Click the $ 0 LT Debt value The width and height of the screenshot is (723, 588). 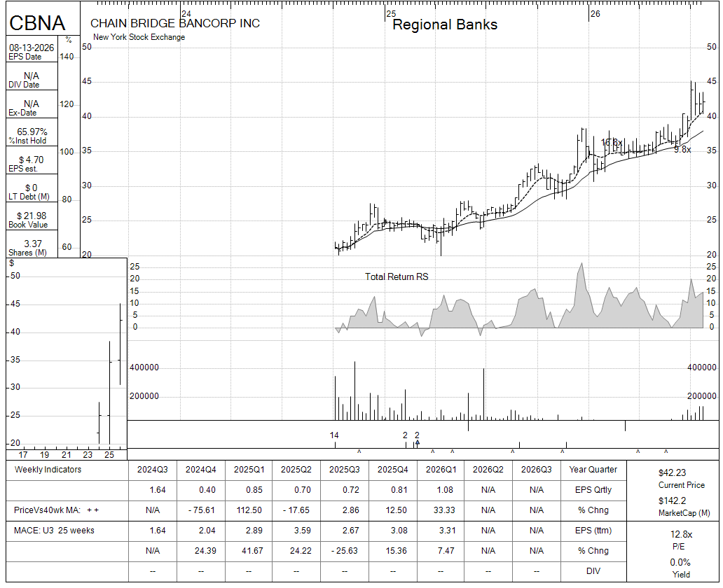[32, 188]
